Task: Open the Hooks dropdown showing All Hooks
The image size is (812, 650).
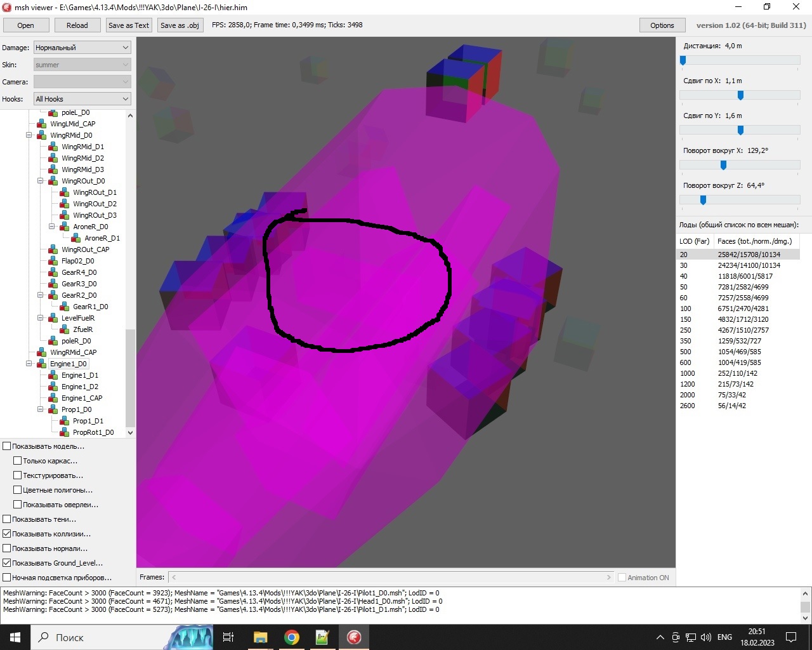Action: click(x=82, y=99)
